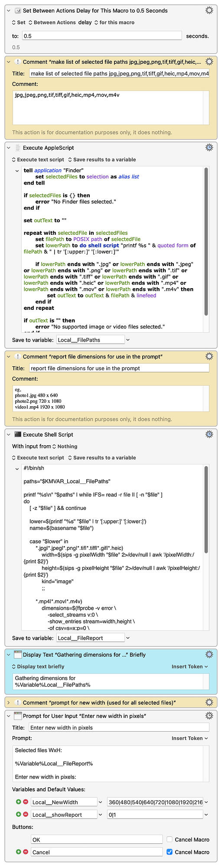Click the AppleScript editor scrollbar
This screenshot has width=222, height=868.
tap(206, 241)
